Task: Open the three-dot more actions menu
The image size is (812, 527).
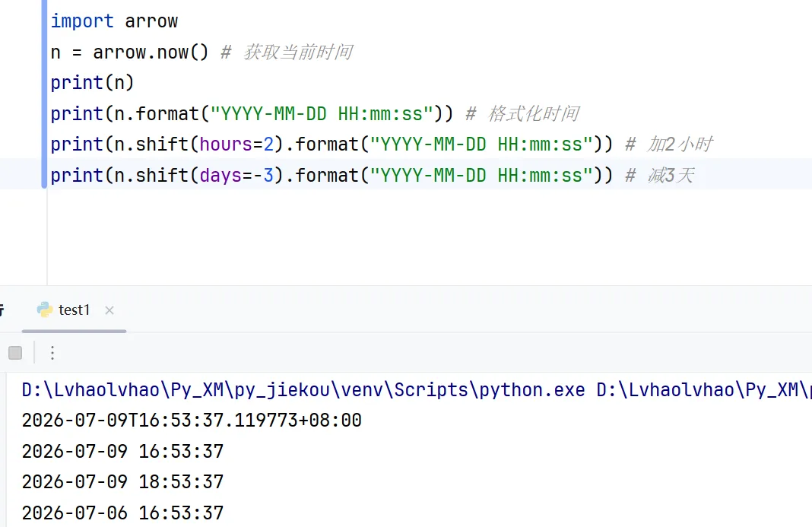Action: (x=52, y=353)
